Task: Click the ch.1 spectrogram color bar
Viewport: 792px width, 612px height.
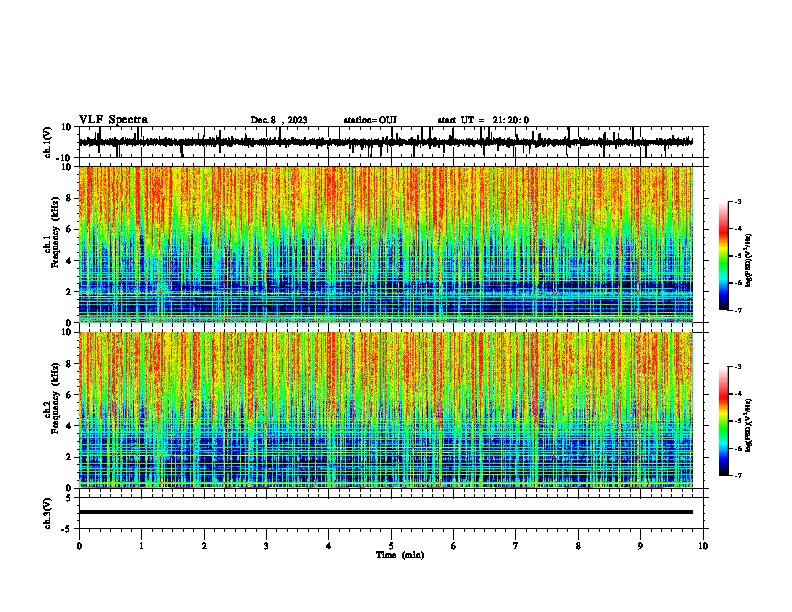Action: (724, 256)
